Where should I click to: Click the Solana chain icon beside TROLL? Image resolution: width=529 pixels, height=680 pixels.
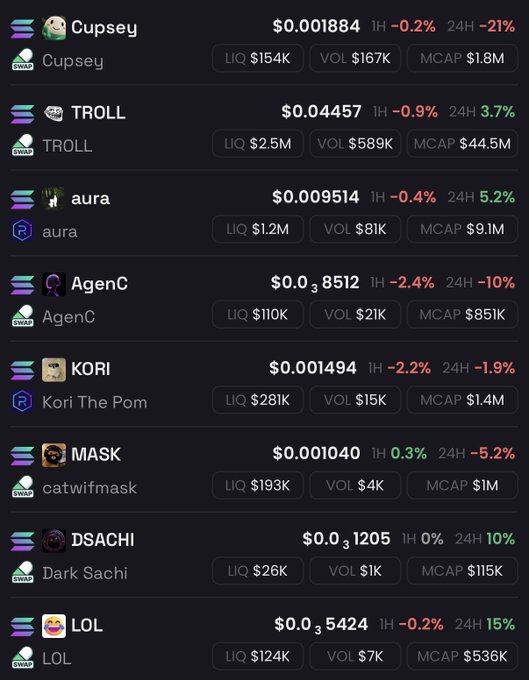coord(23,114)
